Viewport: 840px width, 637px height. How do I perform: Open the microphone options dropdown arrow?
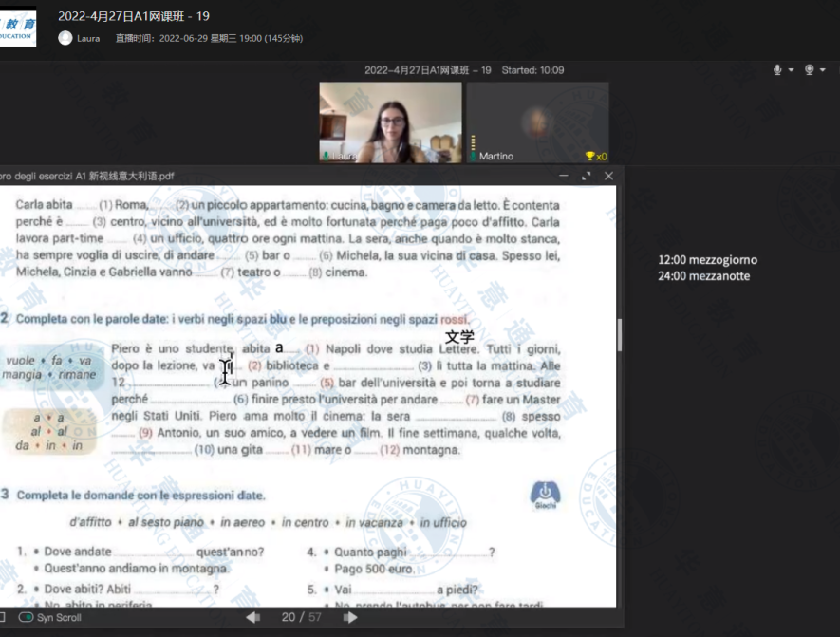(x=791, y=70)
